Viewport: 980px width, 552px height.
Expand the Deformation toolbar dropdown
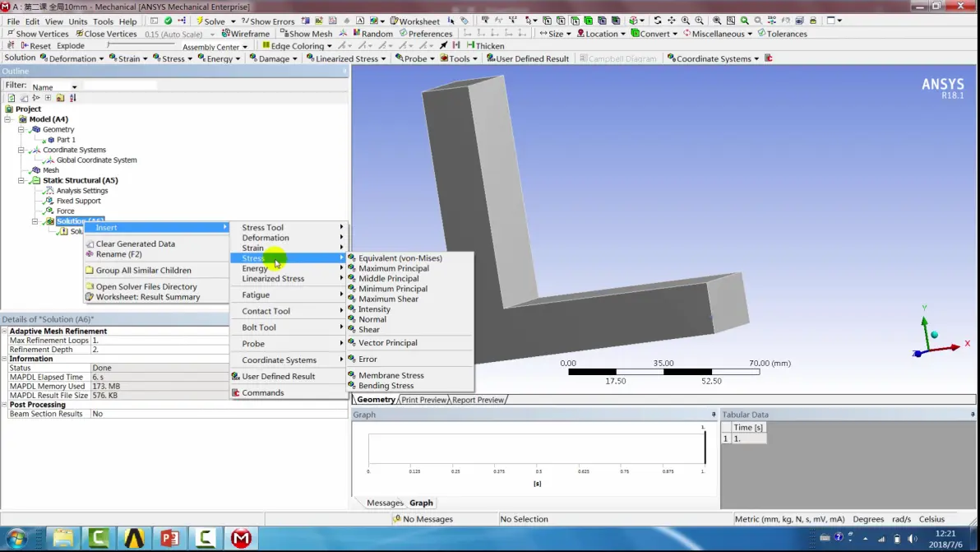point(100,58)
